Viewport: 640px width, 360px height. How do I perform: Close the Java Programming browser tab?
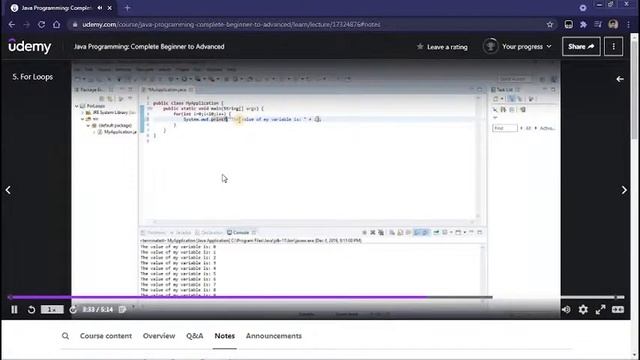tap(109, 8)
